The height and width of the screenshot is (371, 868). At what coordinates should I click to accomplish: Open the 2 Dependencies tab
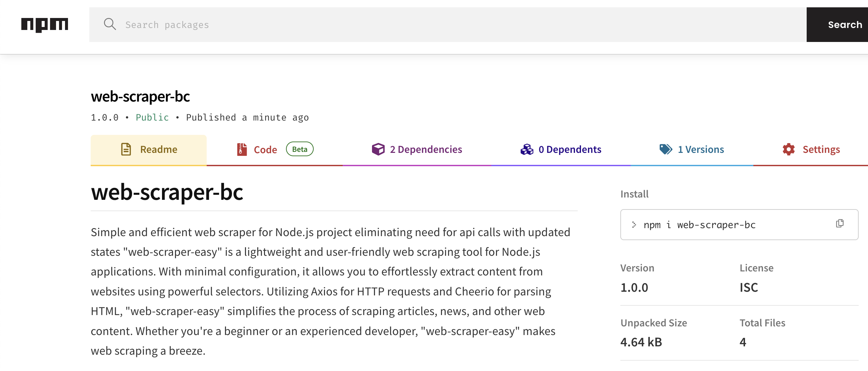pyautogui.click(x=426, y=149)
